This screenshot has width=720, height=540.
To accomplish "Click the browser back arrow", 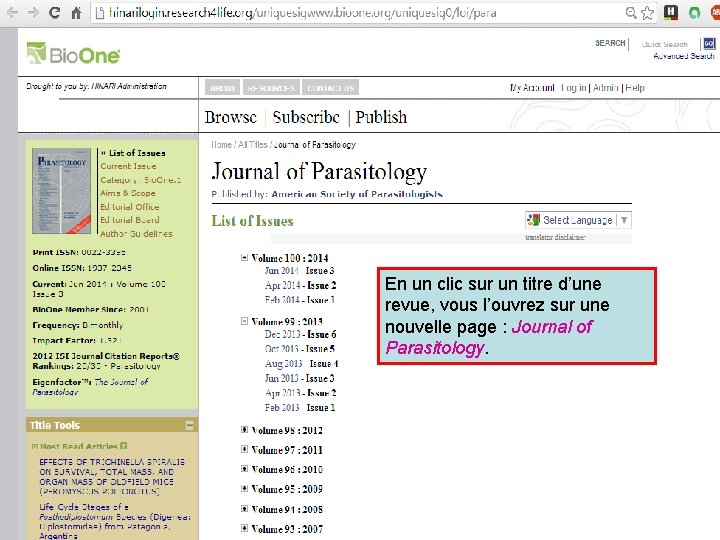I will point(12,12).
